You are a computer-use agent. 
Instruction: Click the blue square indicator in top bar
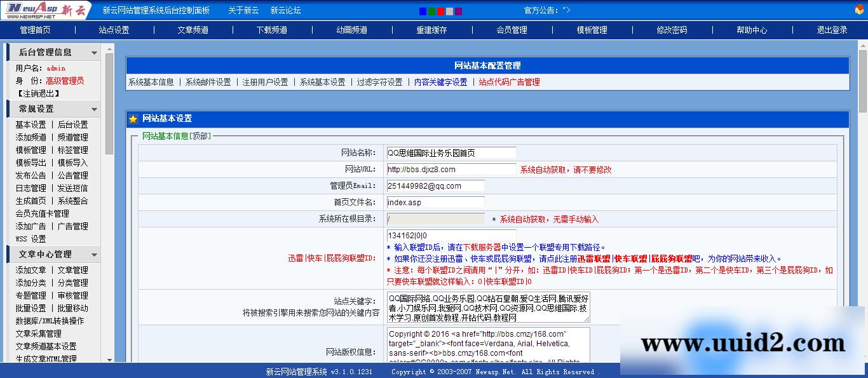[422, 10]
